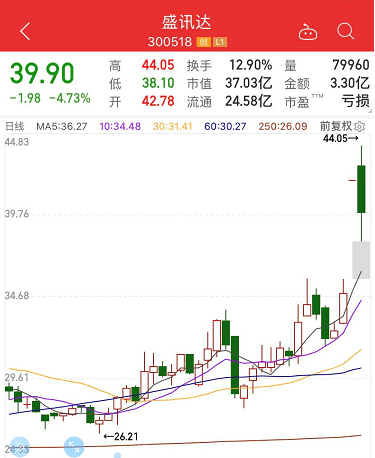
Task: Tap the landscape rotate chart icon
Action: [74, 447]
